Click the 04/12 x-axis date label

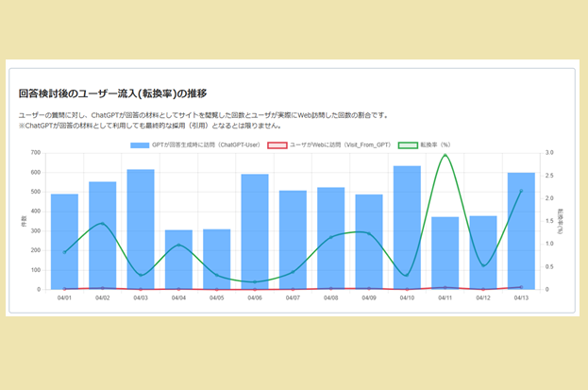coord(483,298)
